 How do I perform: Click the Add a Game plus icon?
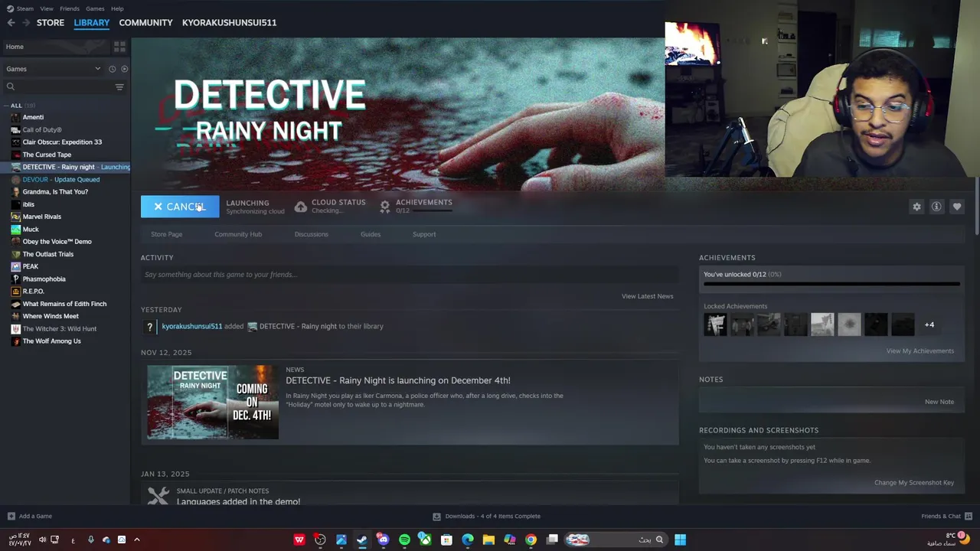click(x=11, y=516)
